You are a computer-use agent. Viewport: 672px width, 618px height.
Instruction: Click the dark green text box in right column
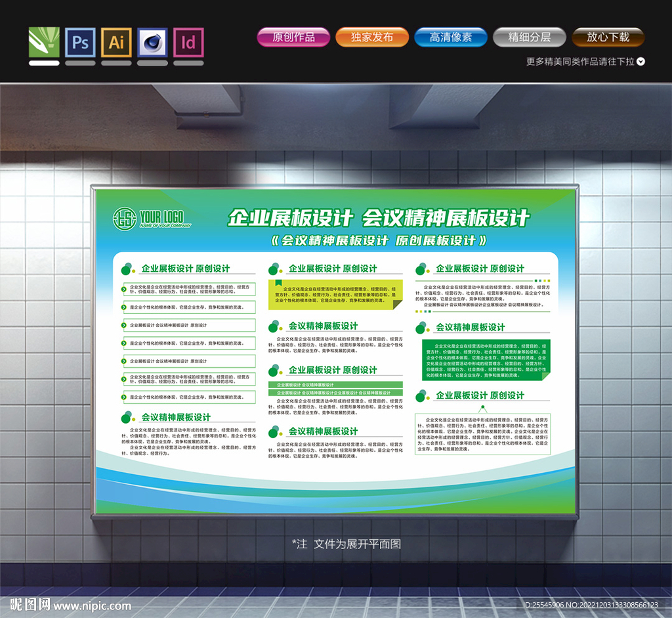(486, 360)
